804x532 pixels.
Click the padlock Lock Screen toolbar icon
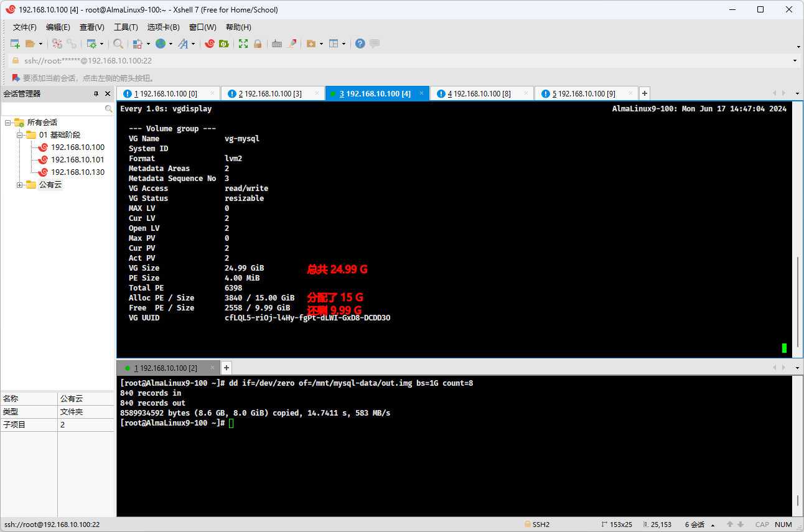(x=258, y=44)
